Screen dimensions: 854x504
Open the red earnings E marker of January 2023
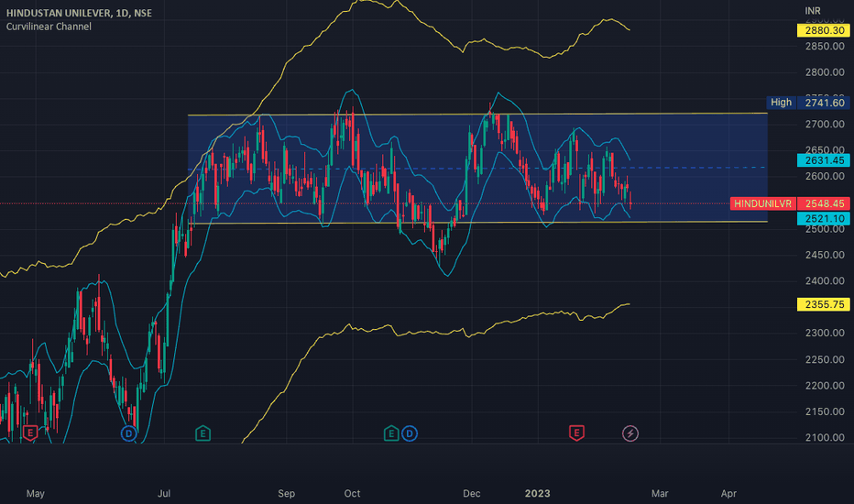[576, 433]
